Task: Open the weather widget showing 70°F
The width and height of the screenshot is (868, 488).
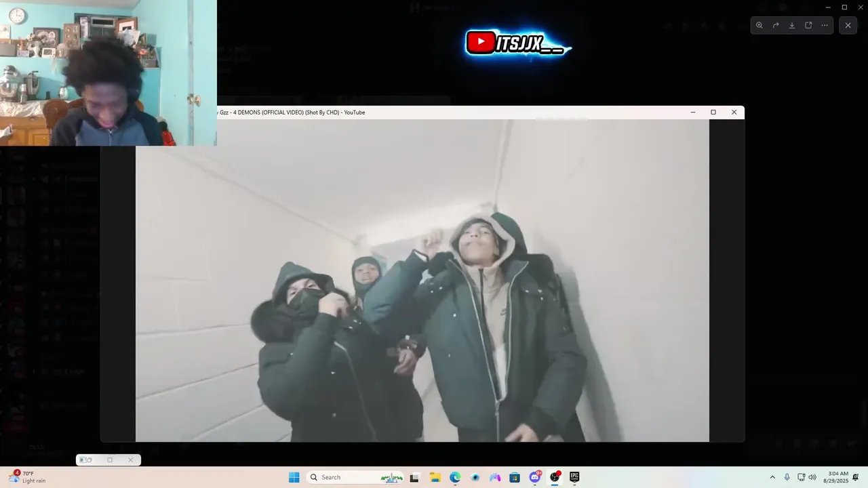Action: (27, 477)
